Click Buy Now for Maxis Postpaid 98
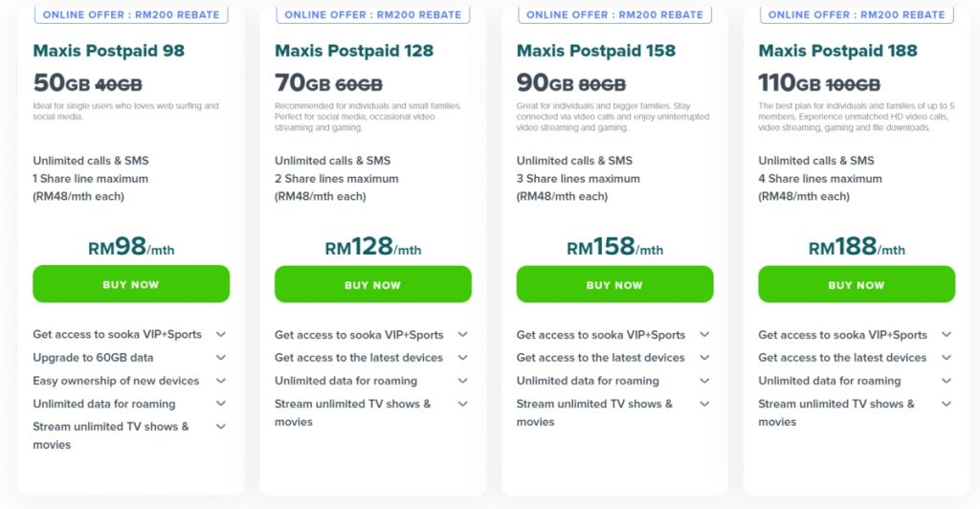Viewport: 980px width, 509px height. tap(131, 284)
